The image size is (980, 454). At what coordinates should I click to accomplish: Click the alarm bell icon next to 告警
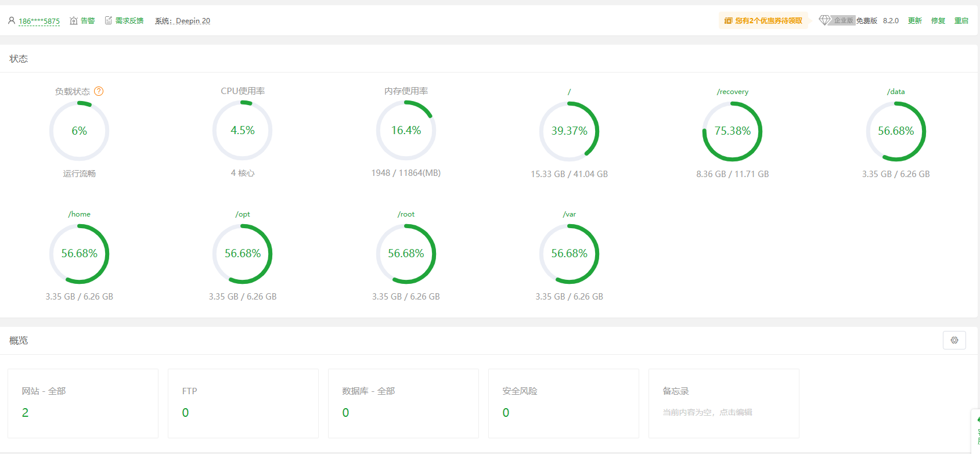74,20
